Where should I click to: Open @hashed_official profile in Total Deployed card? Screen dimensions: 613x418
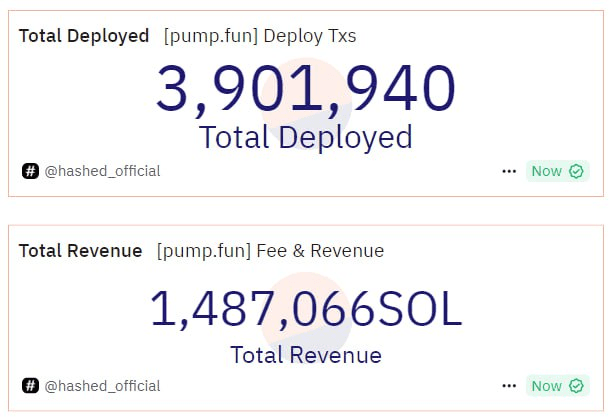tap(102, 171)
